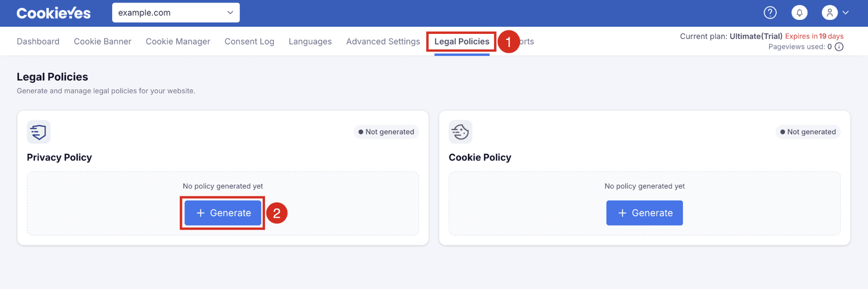The image size is (868, 289).
Task: Switch to the Dashboard tab
Action: [38, 41]
